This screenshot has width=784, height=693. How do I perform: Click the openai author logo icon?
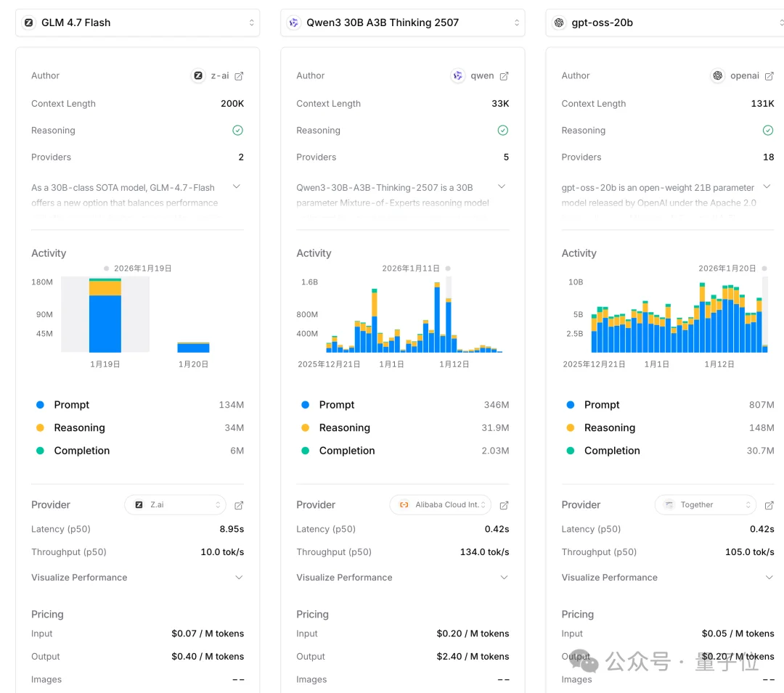tap(717, 75)
